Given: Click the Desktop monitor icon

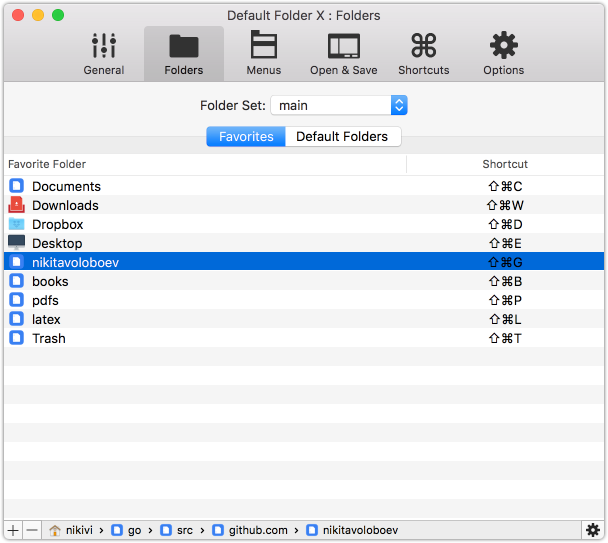Looking at the screenshot, I should coord(16,243).
